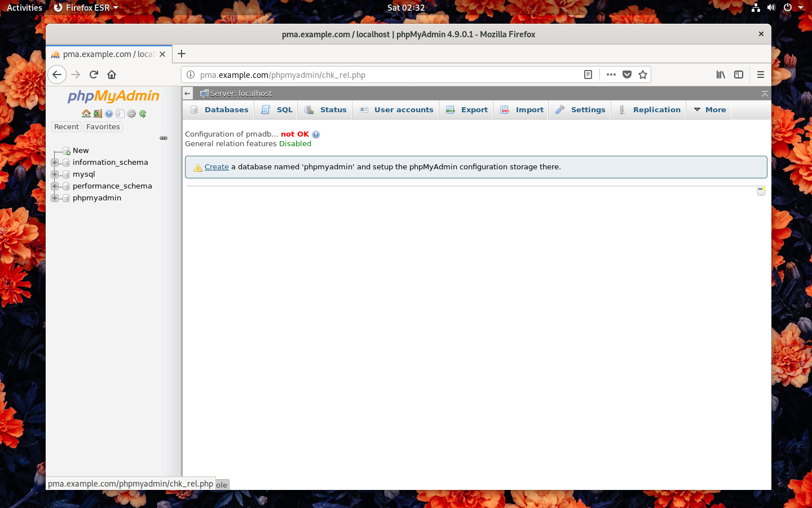Image resolution: width=812 pixels, height=508 pixels.
Task: Collapse the navigation panel with arrow icon
Action: pos(188,94)
